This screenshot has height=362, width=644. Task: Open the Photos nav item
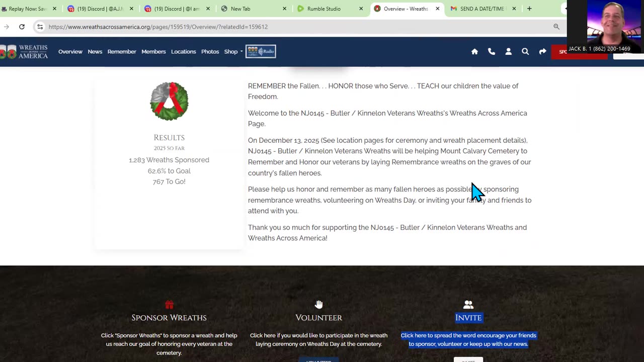point(210,51)
